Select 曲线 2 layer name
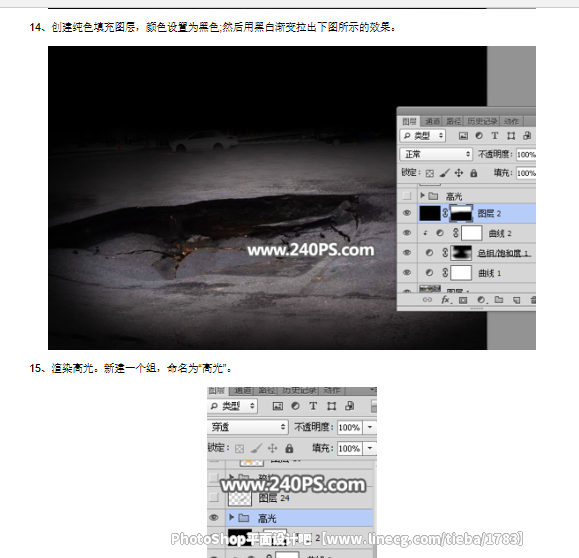Image resolution: width=579 pixels, height=558 pixels. tap(500, 233)
